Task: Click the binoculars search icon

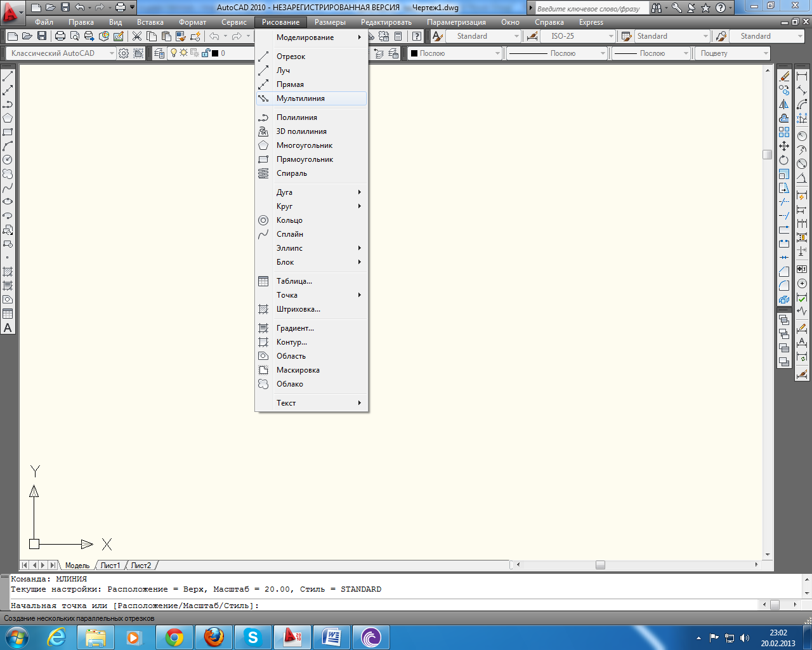Action: click(656, 8)
